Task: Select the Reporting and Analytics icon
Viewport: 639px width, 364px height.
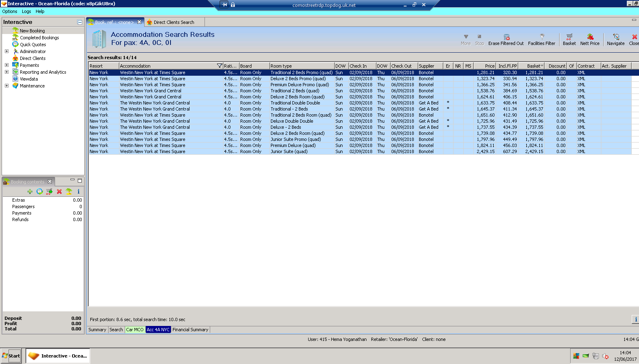Action: 15,72
